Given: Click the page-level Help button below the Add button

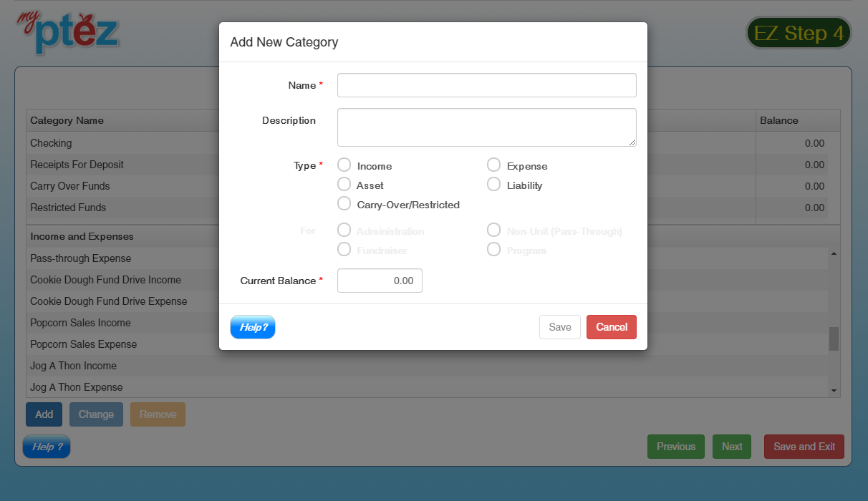Looking at the screenshot, I should 47,447.
